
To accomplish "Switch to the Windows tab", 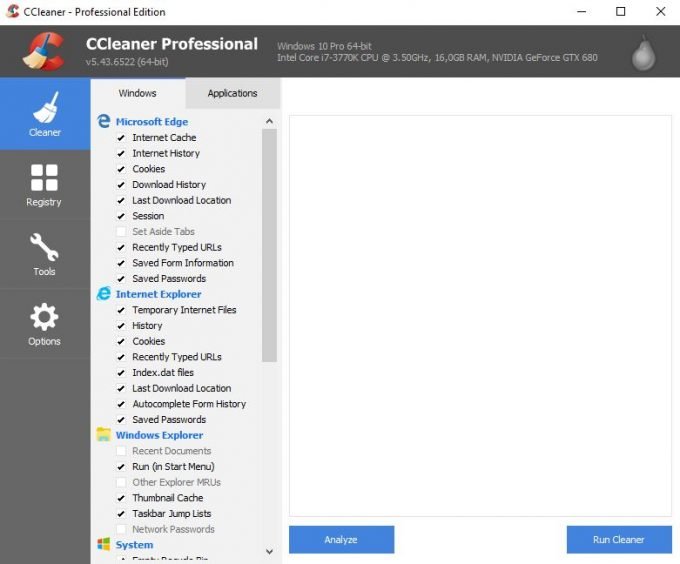I will click(137, 93).
